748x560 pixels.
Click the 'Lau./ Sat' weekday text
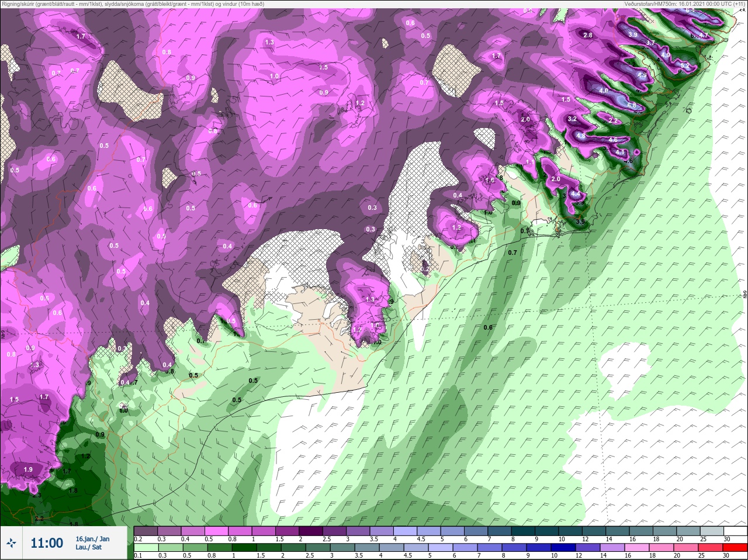[x=89, y=547]
